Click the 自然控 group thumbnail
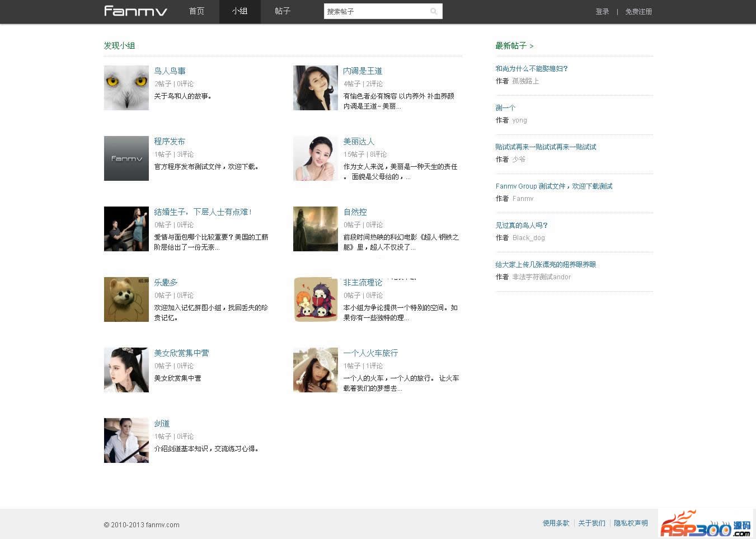 (316, 229)
